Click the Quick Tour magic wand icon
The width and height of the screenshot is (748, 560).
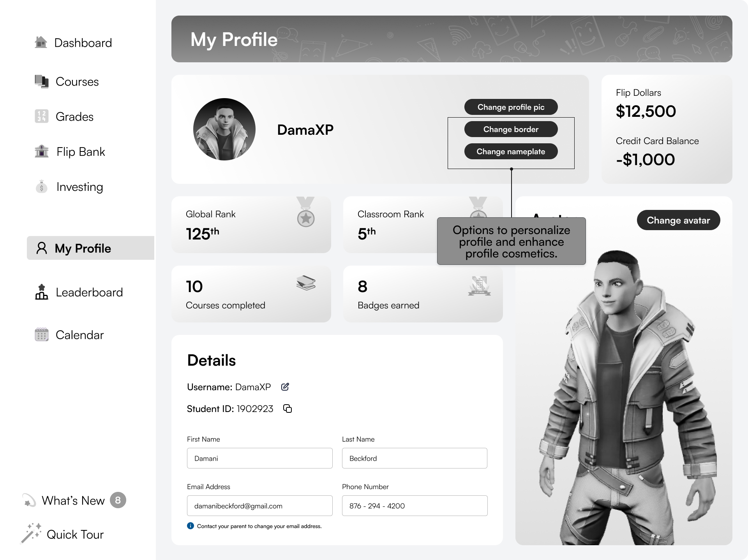coord(31,533)
